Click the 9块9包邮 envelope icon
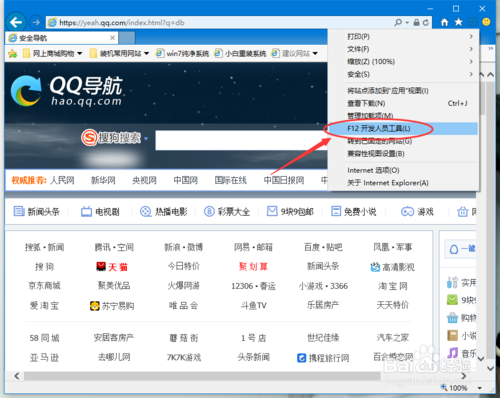500x398 pixels. point(272,211)
